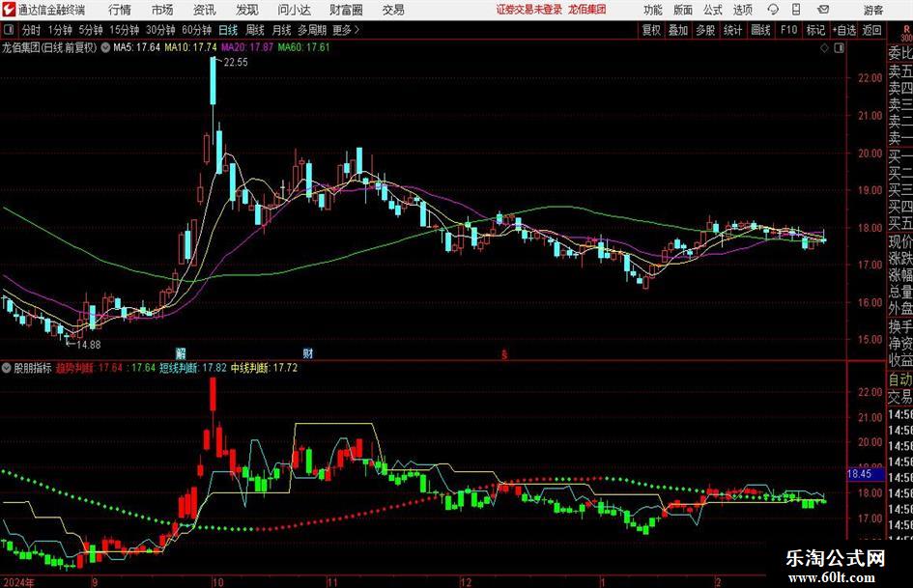Open the 版面 menu
Viewport: 913px width, 588px height.
coord(683,10)
